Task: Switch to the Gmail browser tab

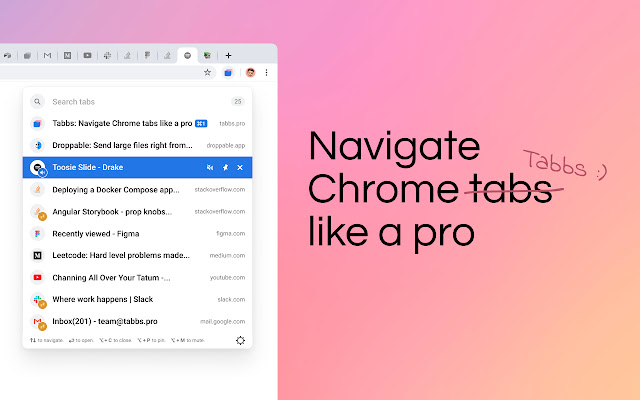Action: click(x=47, y=56)
